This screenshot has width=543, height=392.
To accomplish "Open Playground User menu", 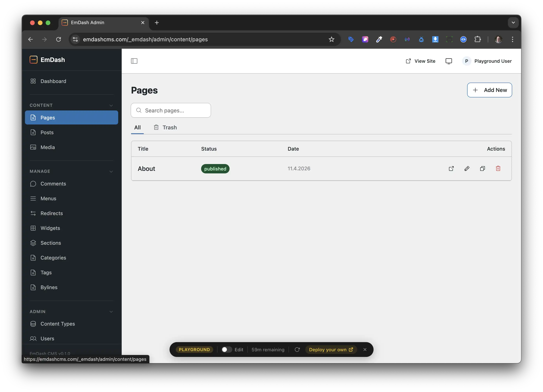I will [x=487, y=61].
